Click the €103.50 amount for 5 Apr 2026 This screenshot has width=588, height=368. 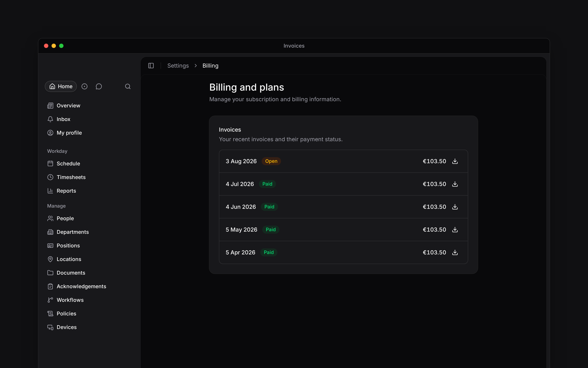coord(434,252)
